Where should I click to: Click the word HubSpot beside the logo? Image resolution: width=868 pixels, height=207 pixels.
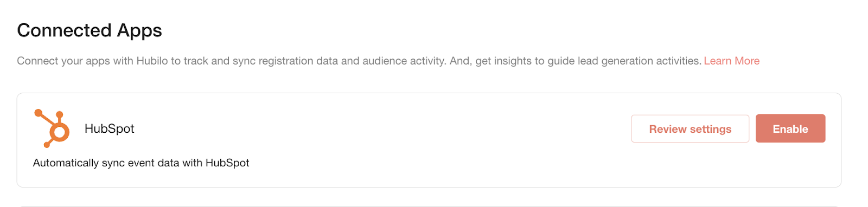coord(110,128)
